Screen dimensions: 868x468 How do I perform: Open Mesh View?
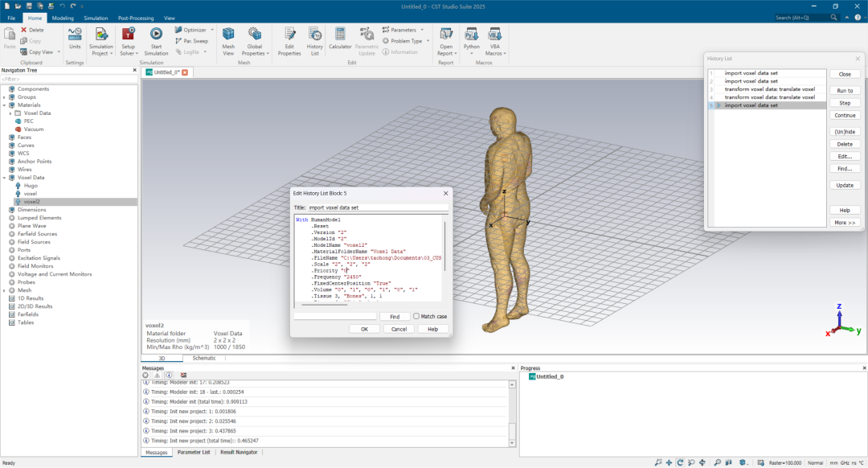[x=228, y=41]
